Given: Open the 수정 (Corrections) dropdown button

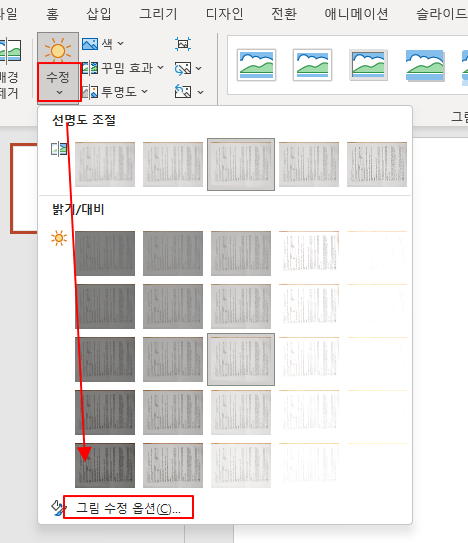Looking at the screenshot, I should [58, 68].
